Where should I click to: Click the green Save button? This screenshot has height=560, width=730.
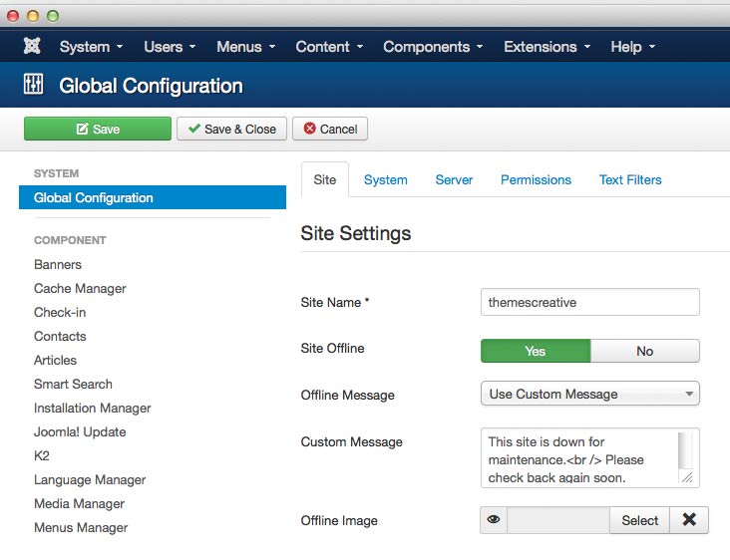pyautogui.click(x=98, y=129)
